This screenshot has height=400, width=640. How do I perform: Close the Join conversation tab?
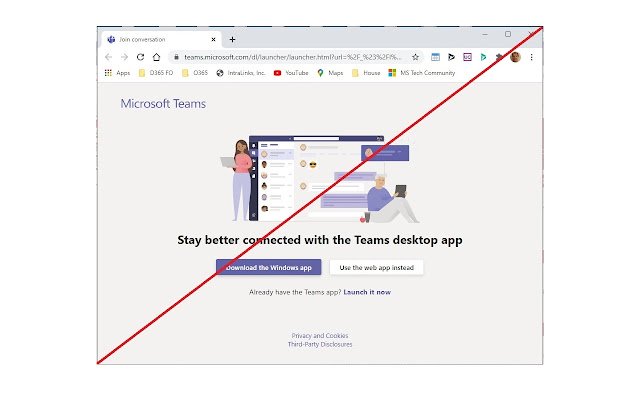[213, 40]
